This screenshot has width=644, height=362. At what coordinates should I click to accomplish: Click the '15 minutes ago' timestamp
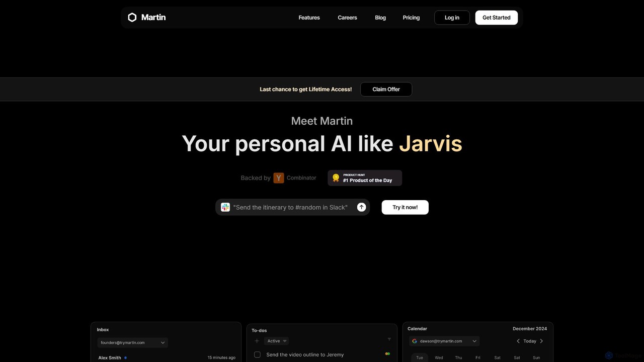(x=221, y=357)
